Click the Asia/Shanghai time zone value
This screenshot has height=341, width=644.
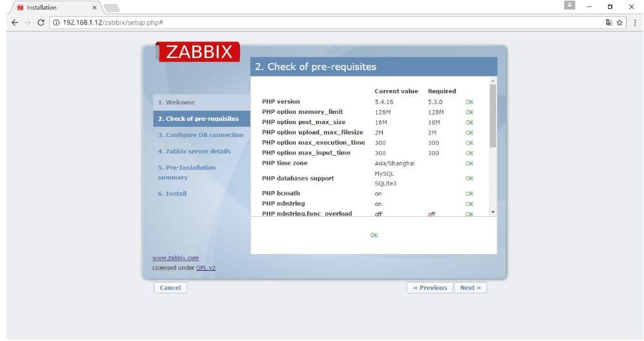[x=394, y=163]
